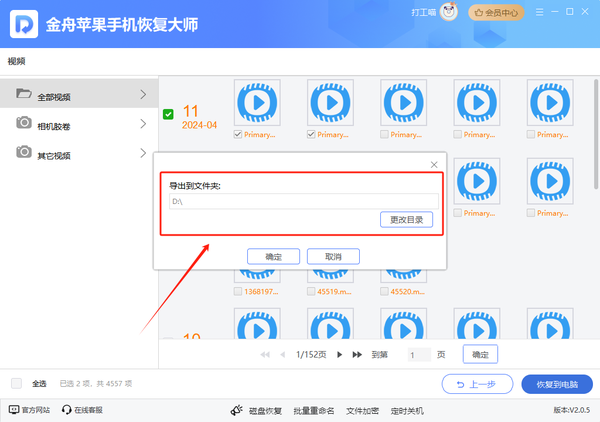Select the 相机胶卷 camera roll item
600x422 pixels.
point(79,123)
